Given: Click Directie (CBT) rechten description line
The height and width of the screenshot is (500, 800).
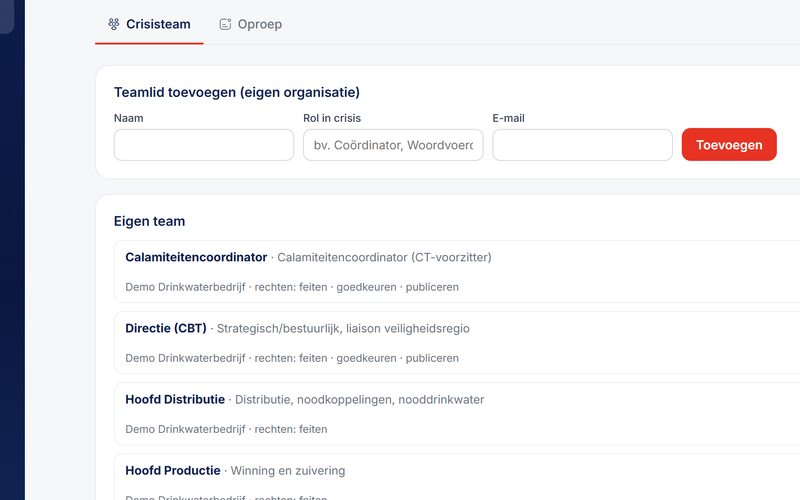Looking at the screenshot, I should click(x=292, y=358).
